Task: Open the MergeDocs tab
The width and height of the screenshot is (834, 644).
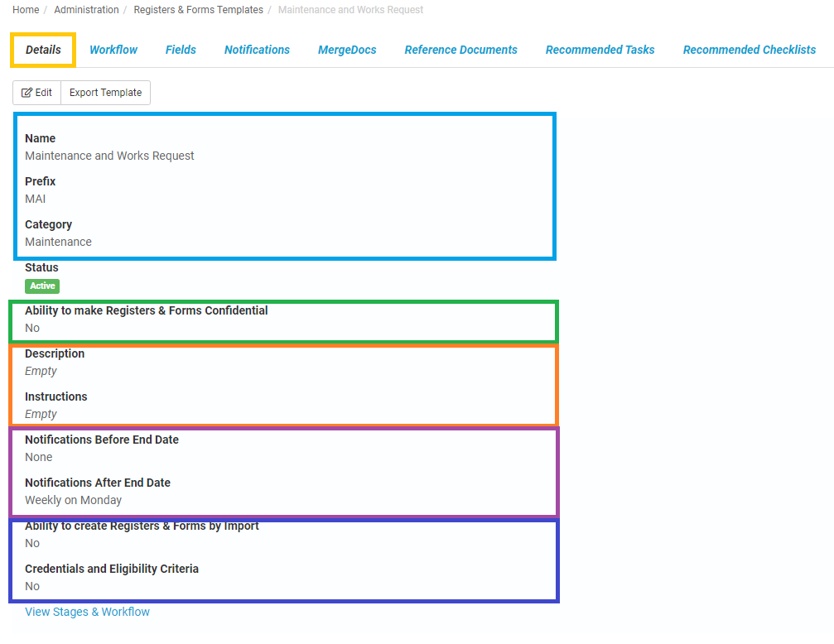Action: click(347, 50)
